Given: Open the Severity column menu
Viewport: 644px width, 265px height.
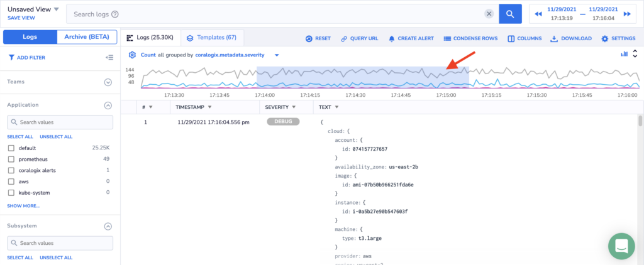Looking at the screenshot, I should [x=294, y=107].
